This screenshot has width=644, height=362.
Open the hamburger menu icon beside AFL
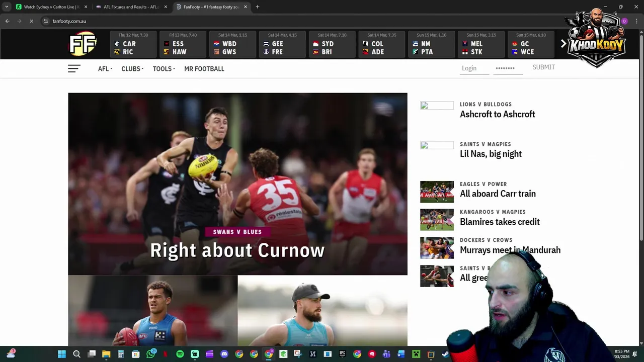click(x=74, y=68)
